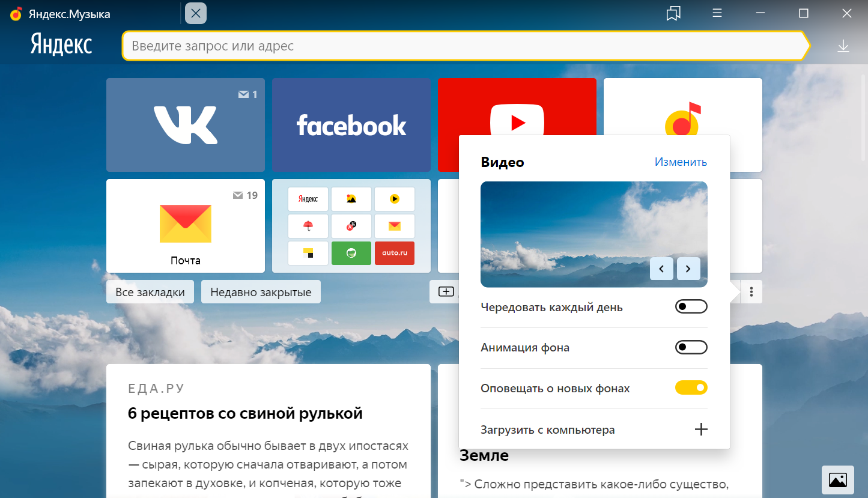Open the VK tile in the tableau

point(186,125)
